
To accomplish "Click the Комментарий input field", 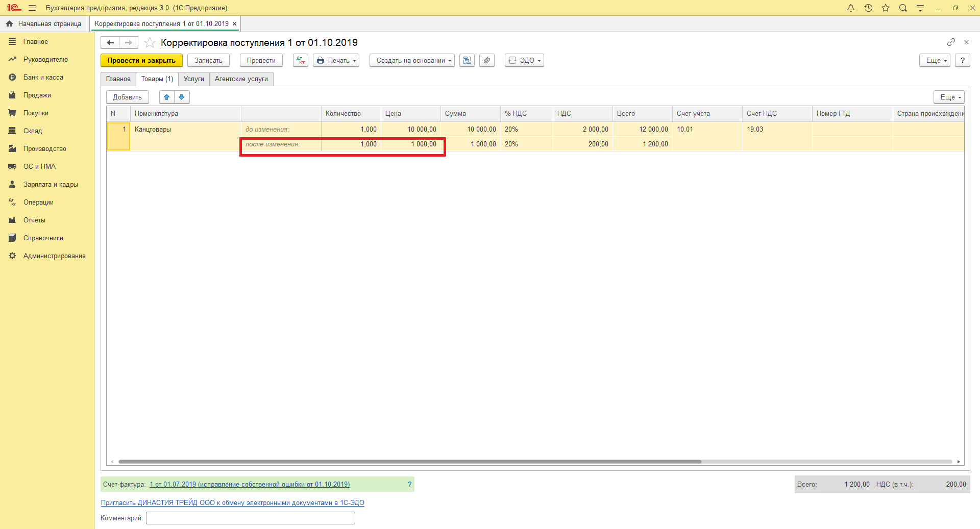I will [250, 518].
